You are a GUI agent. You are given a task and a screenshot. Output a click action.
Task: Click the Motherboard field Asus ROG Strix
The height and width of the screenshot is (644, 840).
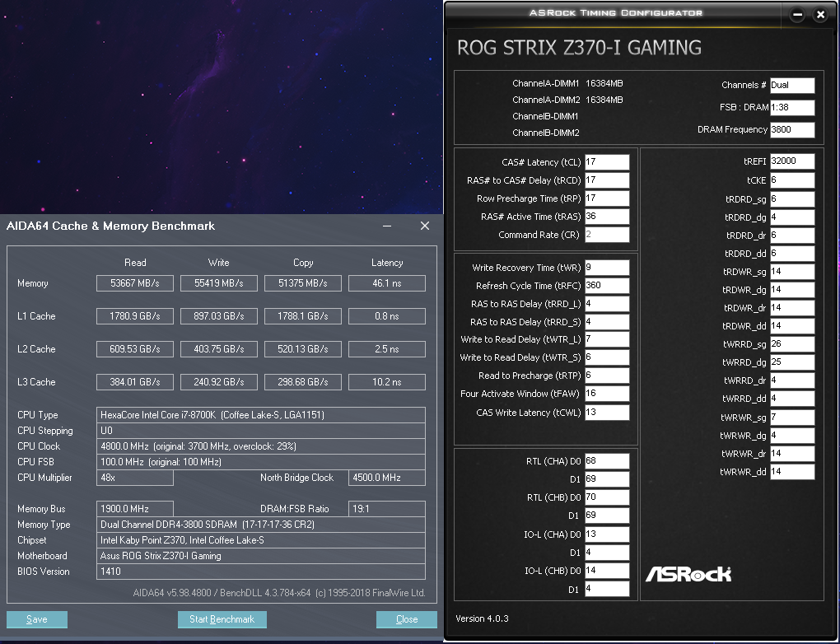click(x=261, y=556)
